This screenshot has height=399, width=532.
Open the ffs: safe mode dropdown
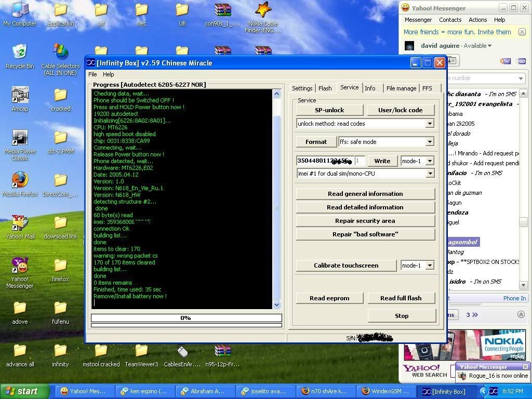point(430,142)
